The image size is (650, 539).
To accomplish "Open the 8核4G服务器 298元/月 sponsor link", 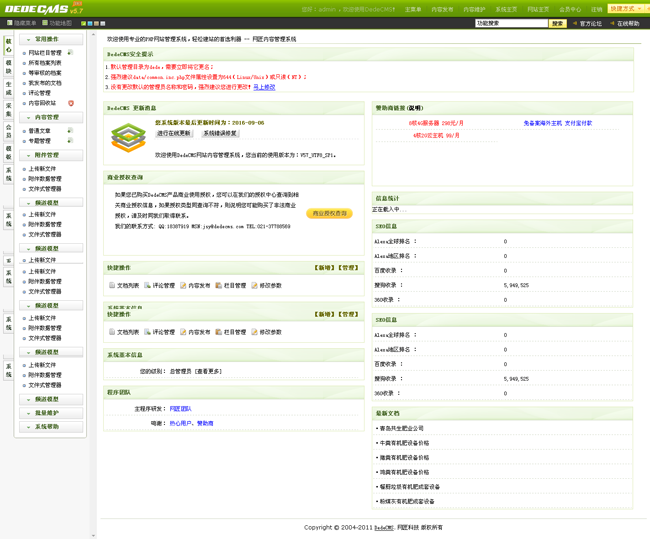I will click(x=436, y=123).
